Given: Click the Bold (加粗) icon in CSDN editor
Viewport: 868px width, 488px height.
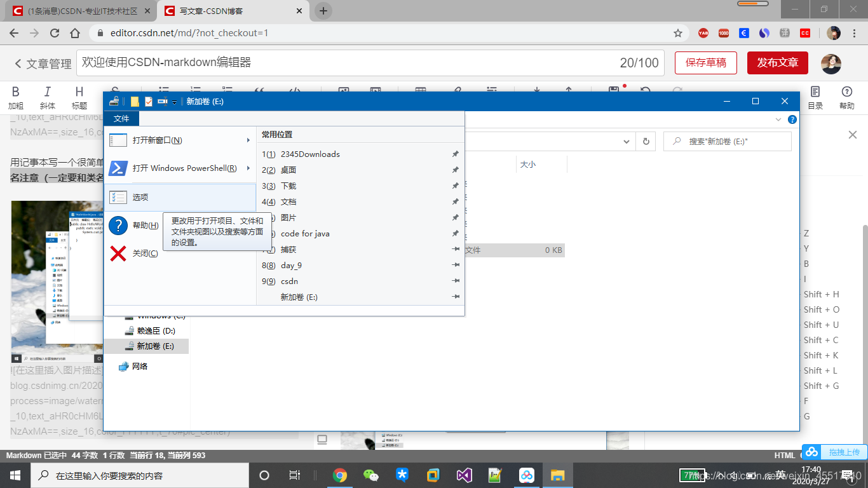Looking at the screenshot, I should point(15,91).
